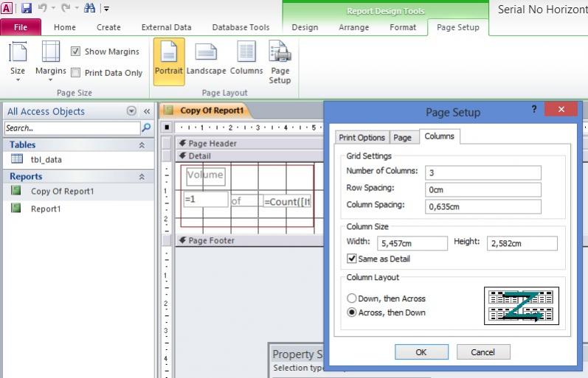This screenshot has width=588, height=378.
Task: Click the column layout preview image
Action: click(522, 306)
